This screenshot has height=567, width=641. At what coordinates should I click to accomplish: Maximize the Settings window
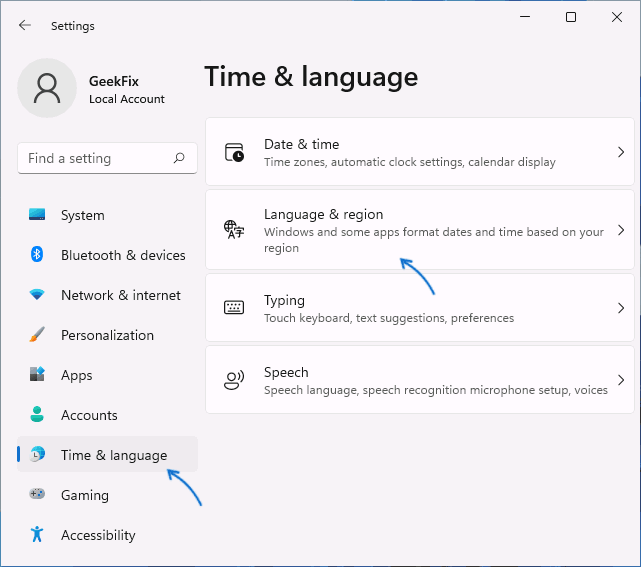[571, 17]
